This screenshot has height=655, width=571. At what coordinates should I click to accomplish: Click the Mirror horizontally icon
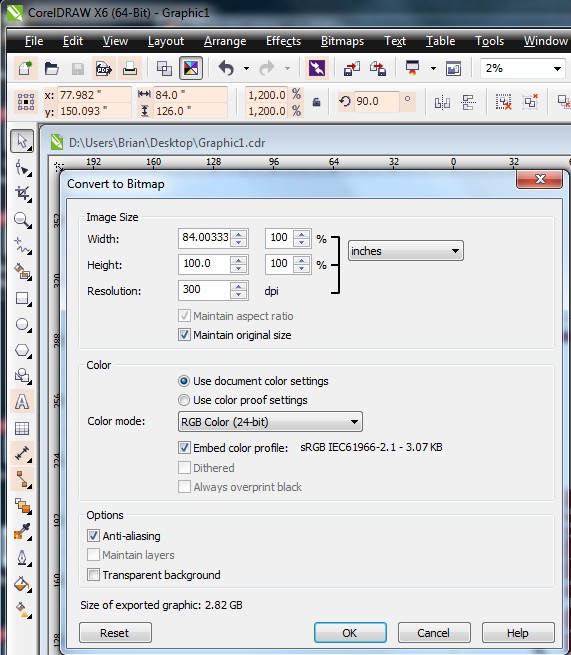pyautogui.click(x=442, y=102)
